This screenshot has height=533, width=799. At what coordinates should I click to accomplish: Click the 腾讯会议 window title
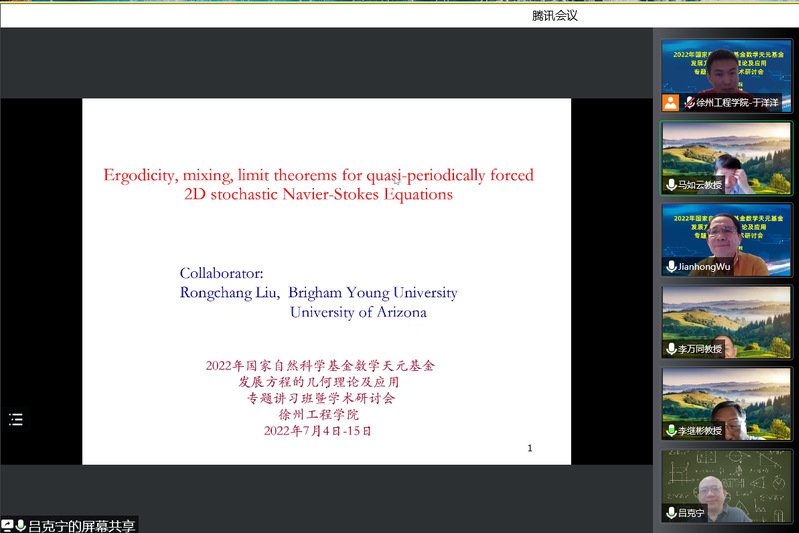[555, 15]
